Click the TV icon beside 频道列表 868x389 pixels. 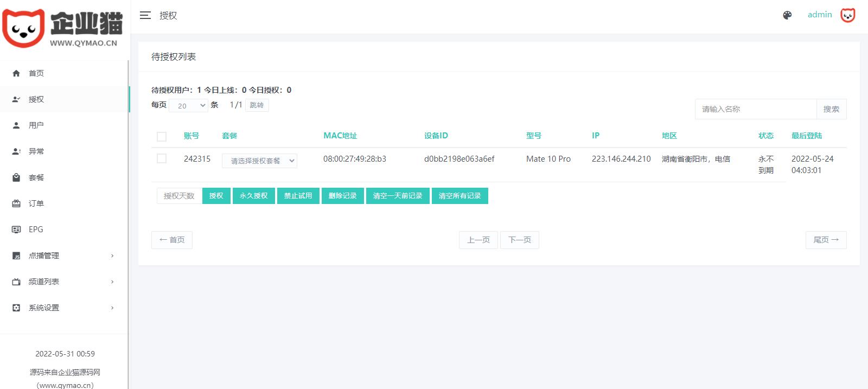point(16,282)
